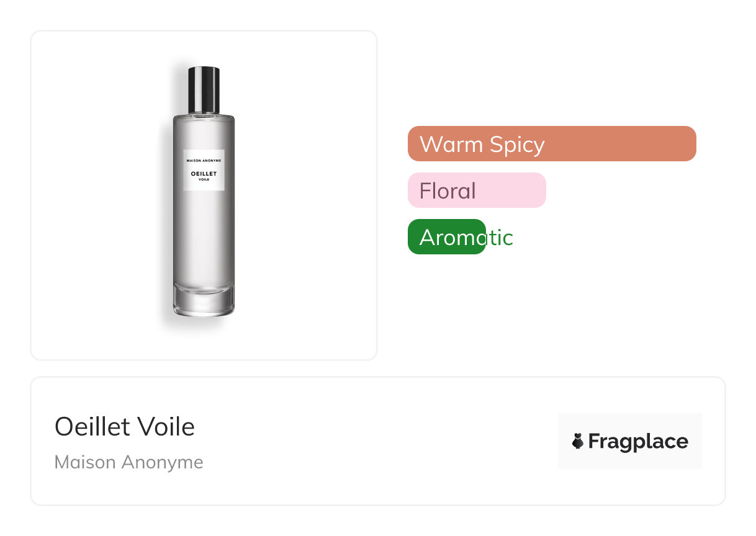
Task: Click the Fragplace wordmark text
Action: click(x=638, y=441)
